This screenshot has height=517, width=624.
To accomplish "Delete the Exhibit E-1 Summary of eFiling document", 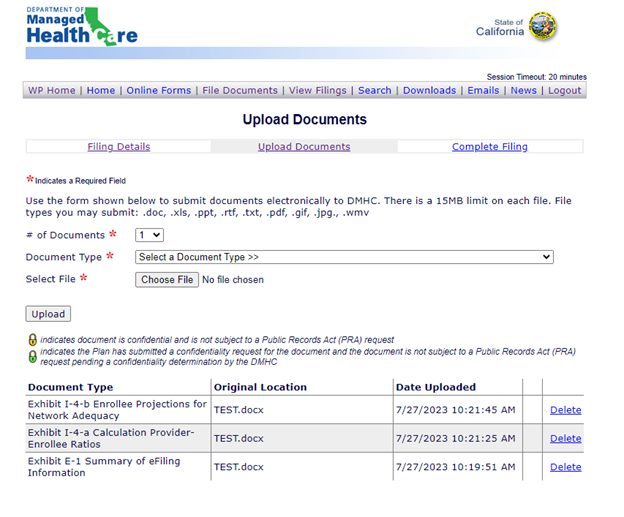I will coord(565,467).
